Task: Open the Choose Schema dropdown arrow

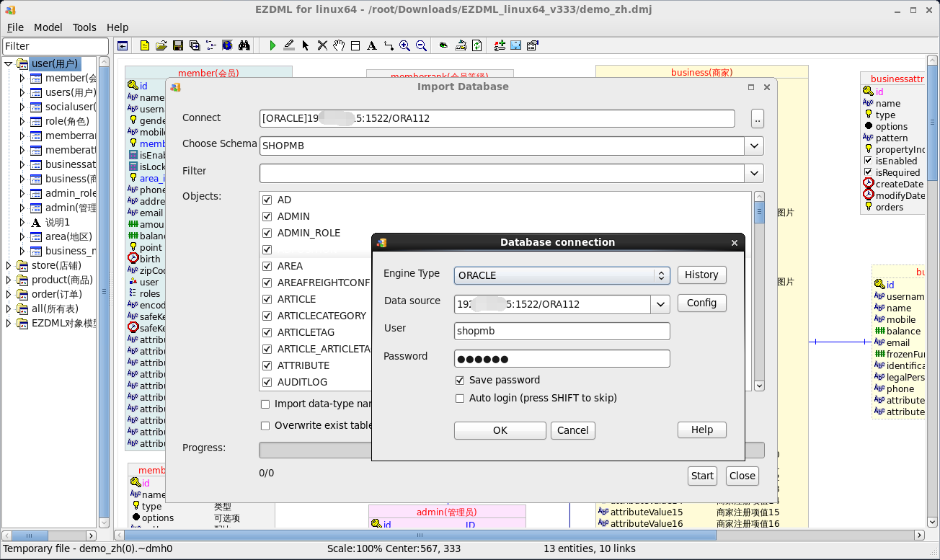Action: pyautogui.click(x=754, y=146)
